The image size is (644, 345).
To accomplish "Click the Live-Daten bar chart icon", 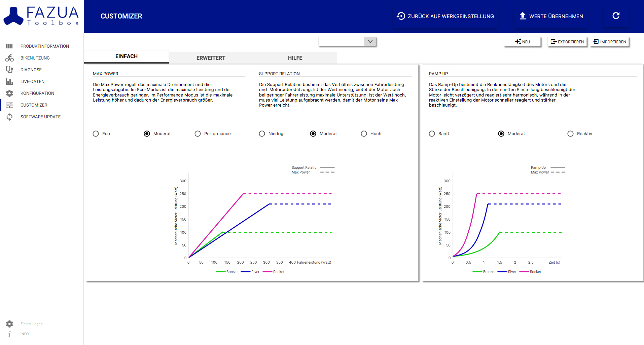I will 9,81.
